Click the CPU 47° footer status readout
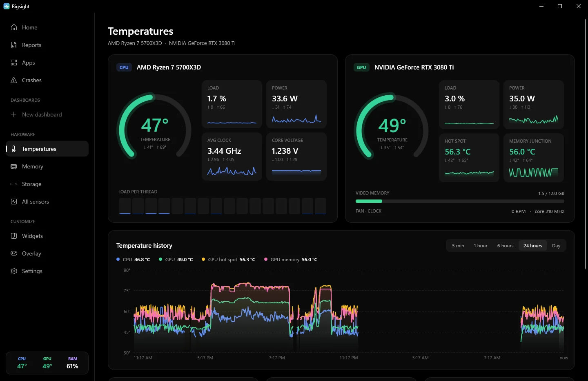The width and height of the screenshot is (588, 381). click(22, 363)
